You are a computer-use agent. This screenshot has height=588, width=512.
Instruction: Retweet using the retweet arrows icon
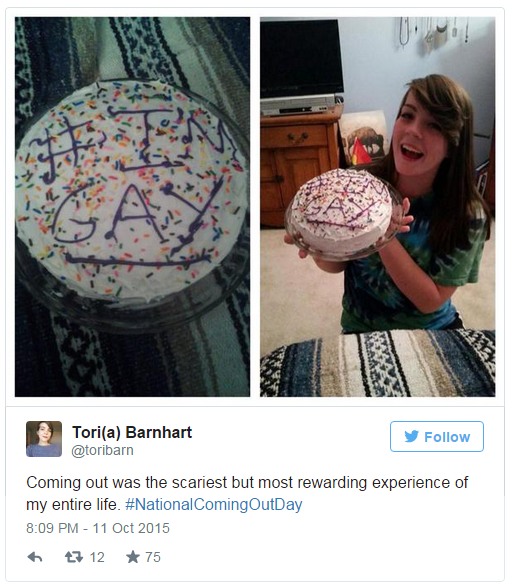[74, 557]
